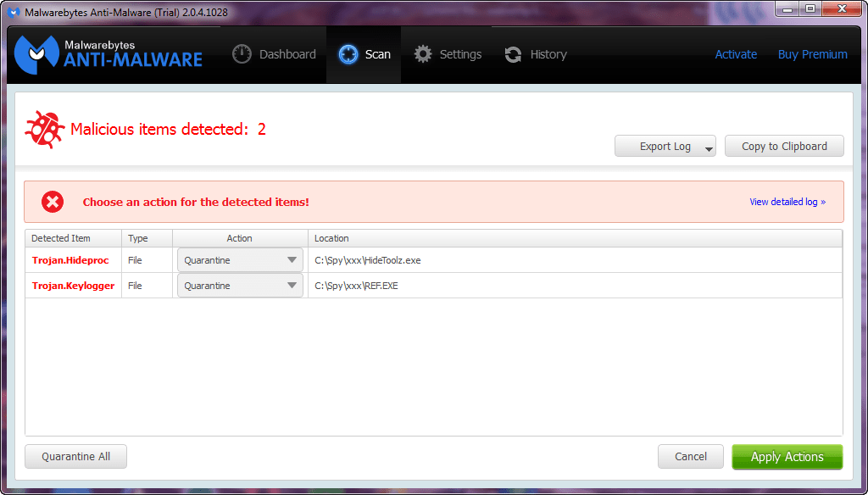Viewport: 868px width, 495px height.
Task: Open the Settings tab
Action: click(448, 54)
